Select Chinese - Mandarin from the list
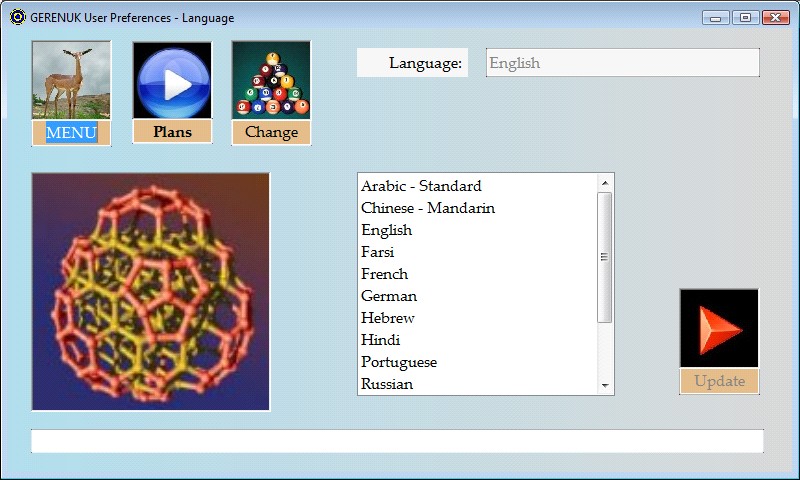Viewport: 800px width, 480px height. click(x=428, y=208)
